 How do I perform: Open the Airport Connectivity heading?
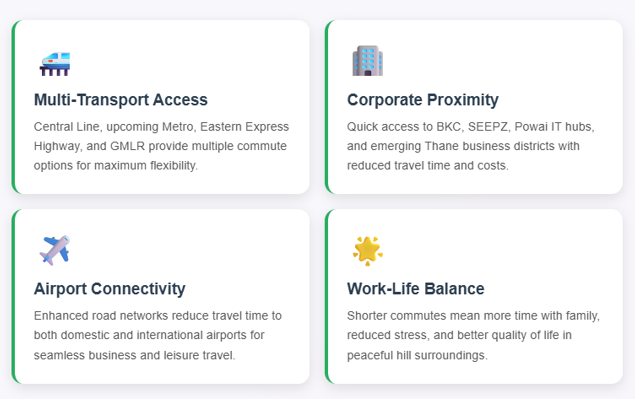[x=110, y=289]
